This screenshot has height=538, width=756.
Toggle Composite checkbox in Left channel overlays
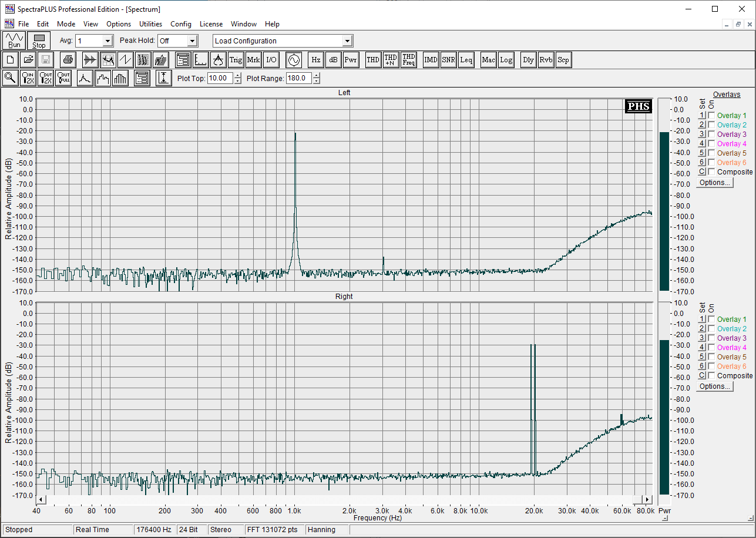(x=711, y=172)
